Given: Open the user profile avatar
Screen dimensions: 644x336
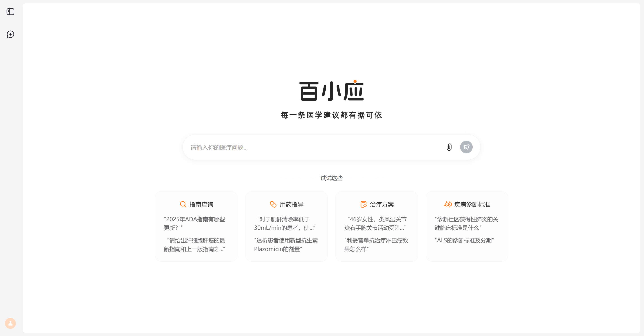Looking at the screenshot, I should tap(10, 323).
